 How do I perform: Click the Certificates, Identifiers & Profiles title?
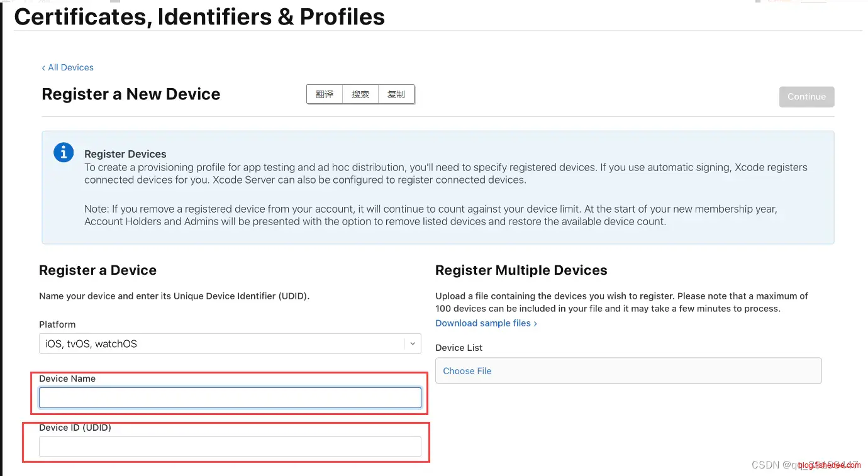(199, 17)
